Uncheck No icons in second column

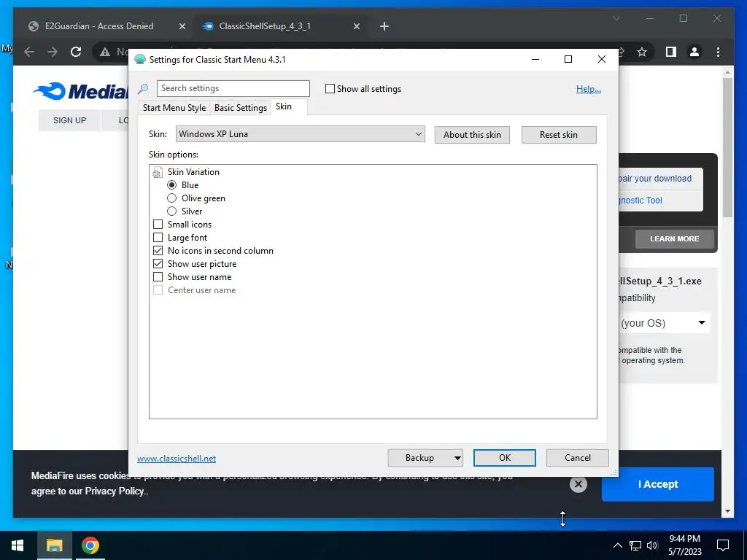pyautogui.click(x=158, y=251)
